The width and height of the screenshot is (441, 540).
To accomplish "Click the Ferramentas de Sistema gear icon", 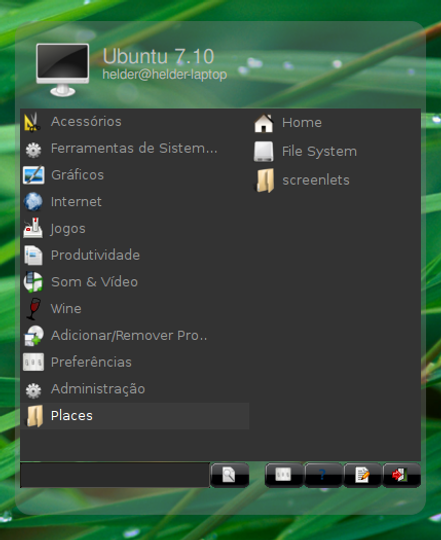I will click(x=33, y=149).
